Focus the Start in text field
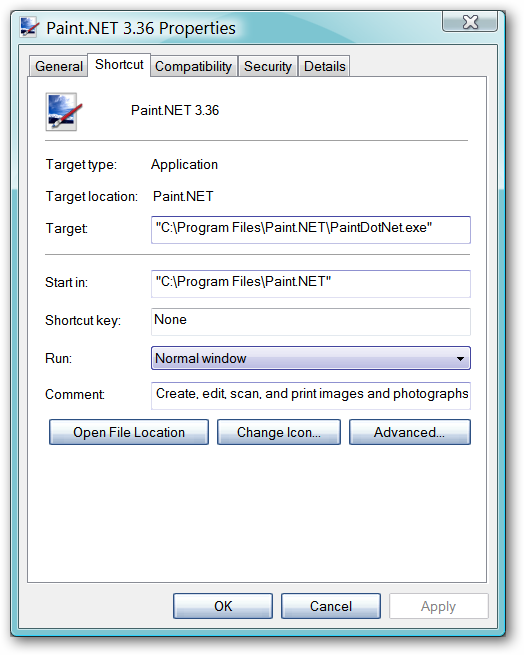 pyautogui.click(x=311, y=284)
